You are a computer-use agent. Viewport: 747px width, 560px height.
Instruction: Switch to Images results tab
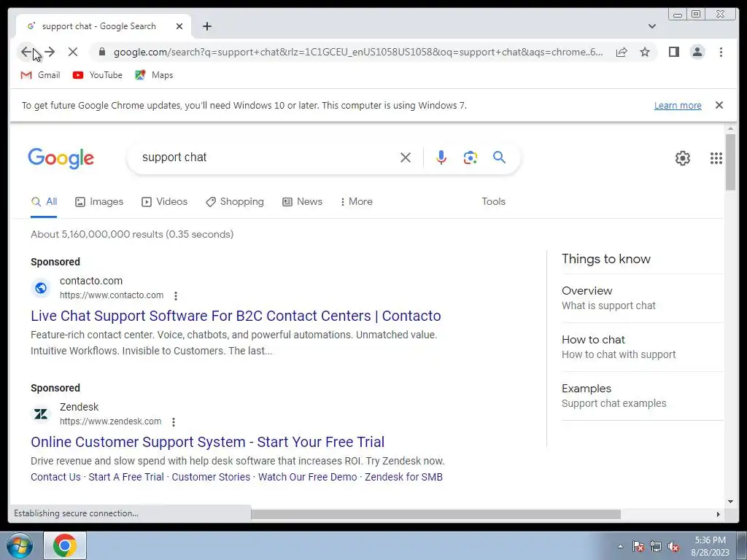(99, 202)
